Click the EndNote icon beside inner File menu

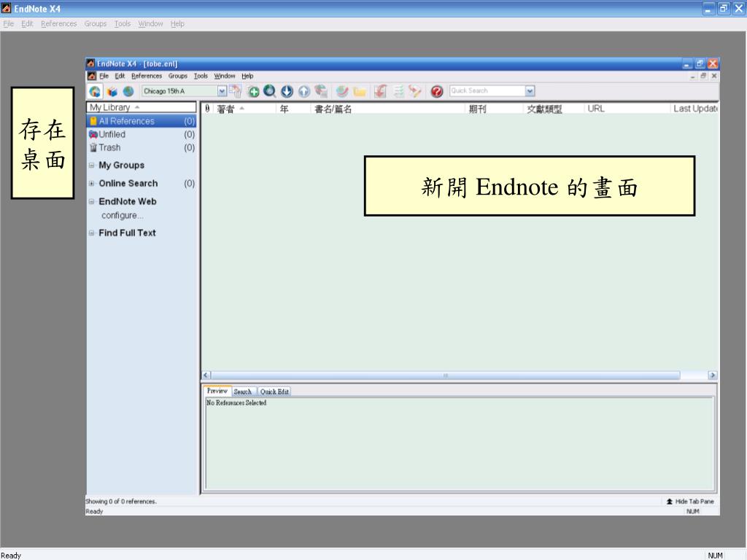click(92, 76)
